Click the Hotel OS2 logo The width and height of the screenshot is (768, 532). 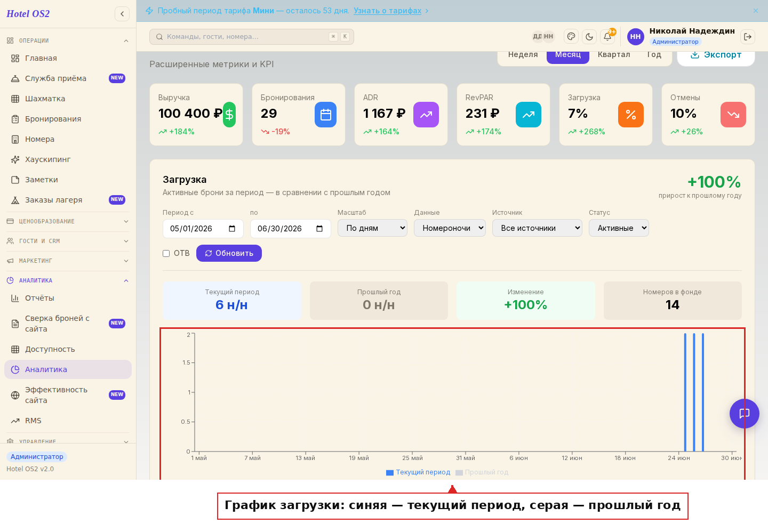(x=28, y=14)
